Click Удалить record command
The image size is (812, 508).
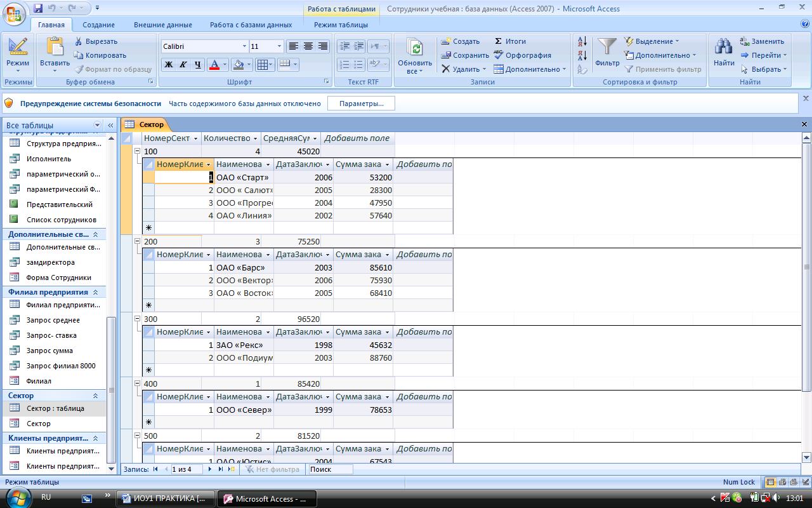click(x=464, y=69)
